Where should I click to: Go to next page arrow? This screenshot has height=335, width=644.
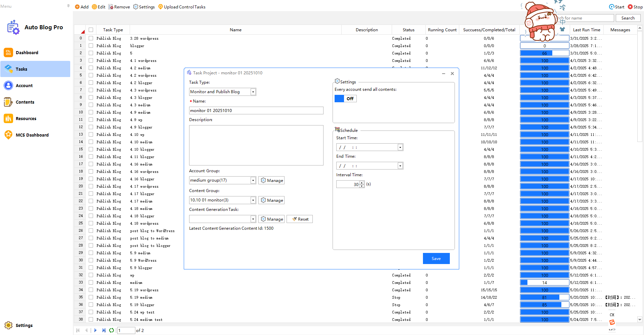point(95,330)
